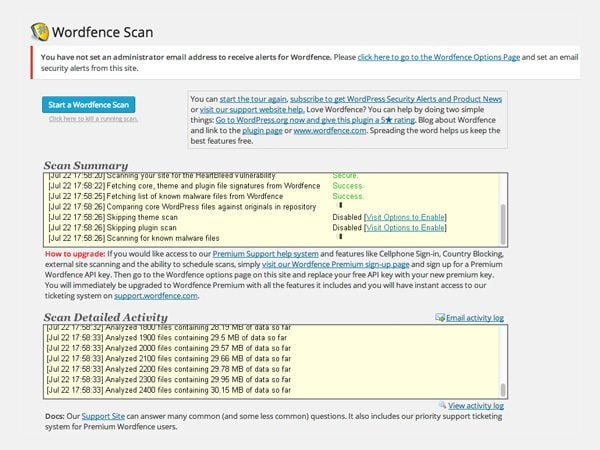Click the spinner beside 'Comparing core WordPress files'

(x=340, y=205)
